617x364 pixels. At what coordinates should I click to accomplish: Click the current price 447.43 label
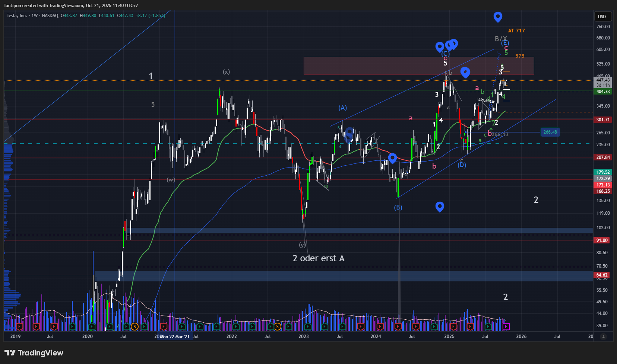(x=603, y=80)
